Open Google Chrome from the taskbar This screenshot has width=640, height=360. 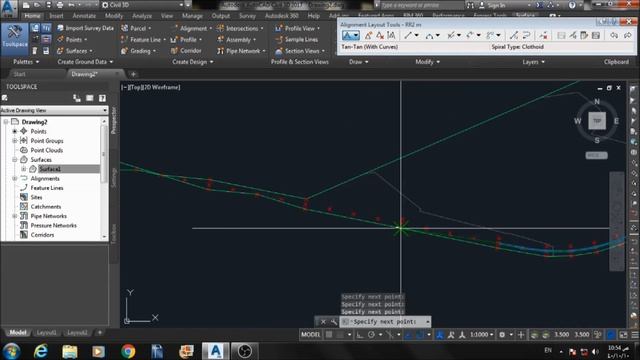coord(128,351)
